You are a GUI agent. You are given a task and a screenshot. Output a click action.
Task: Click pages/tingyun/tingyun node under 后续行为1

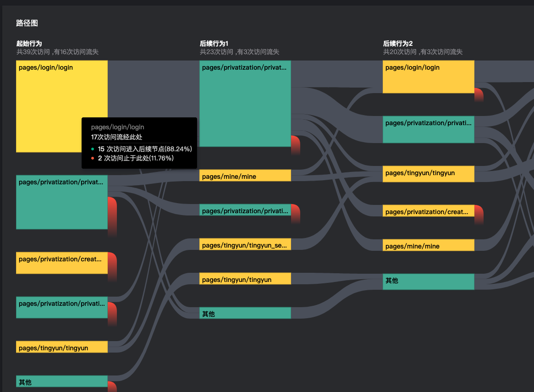(245, 279)
